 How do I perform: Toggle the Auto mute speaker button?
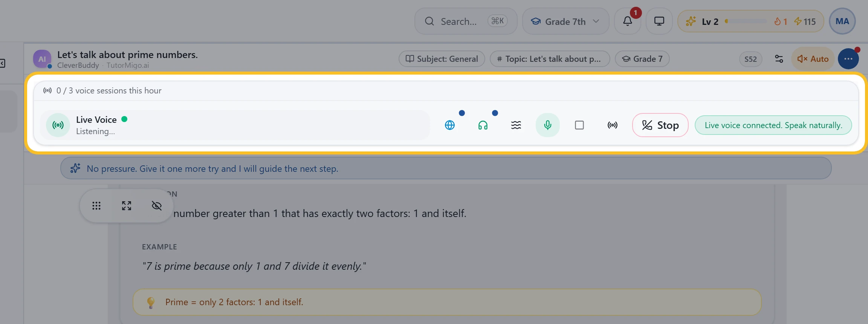pos(813,59)
